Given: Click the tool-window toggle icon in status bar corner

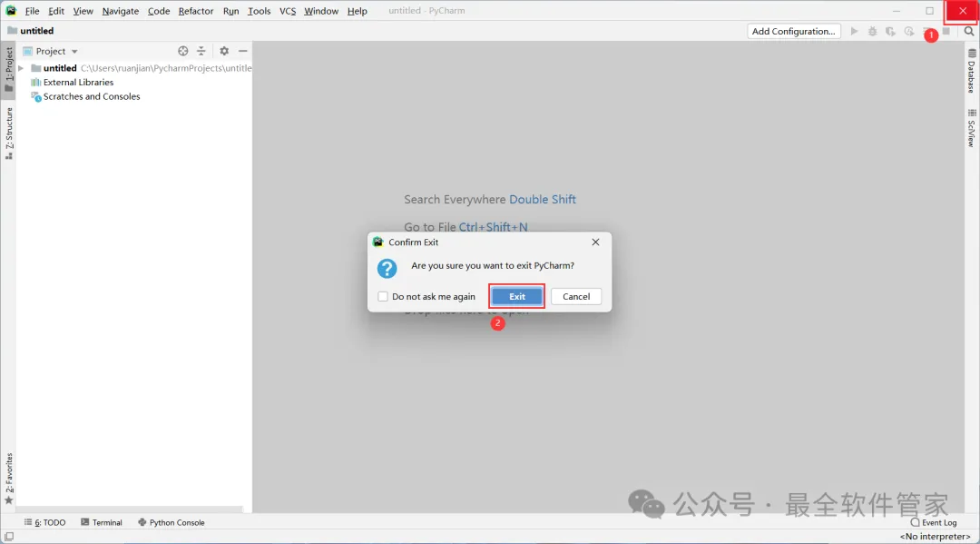Looking at the screenshot, I should (9, 537).
